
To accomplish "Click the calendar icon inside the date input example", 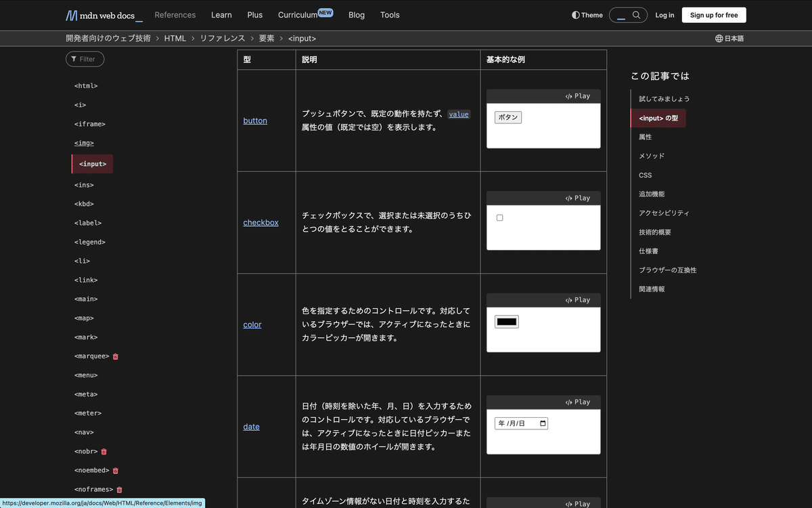I will coord(543,423).
